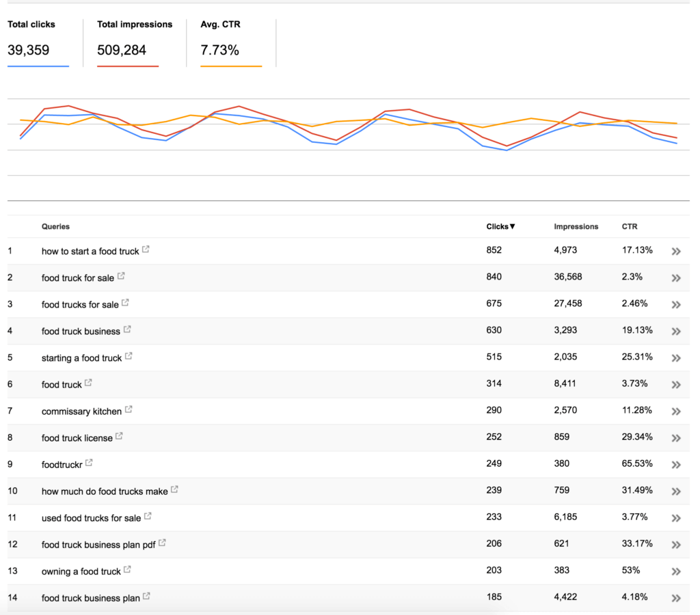Open the 'owning a food truck' query
Viewport: 700px width, 615px height.
click(x=81, y=572)
